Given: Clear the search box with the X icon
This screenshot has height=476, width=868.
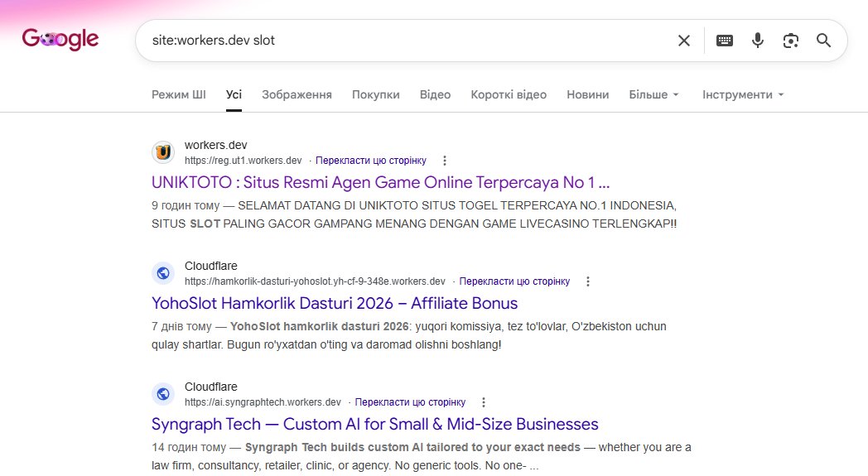Looking at the screenshot, I should tap(683, 41).
